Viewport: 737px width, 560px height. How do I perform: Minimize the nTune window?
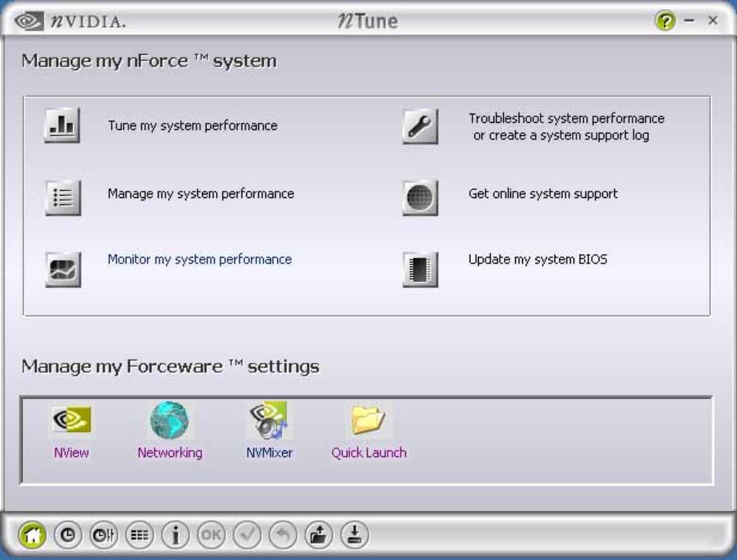(x=690, y=20)
